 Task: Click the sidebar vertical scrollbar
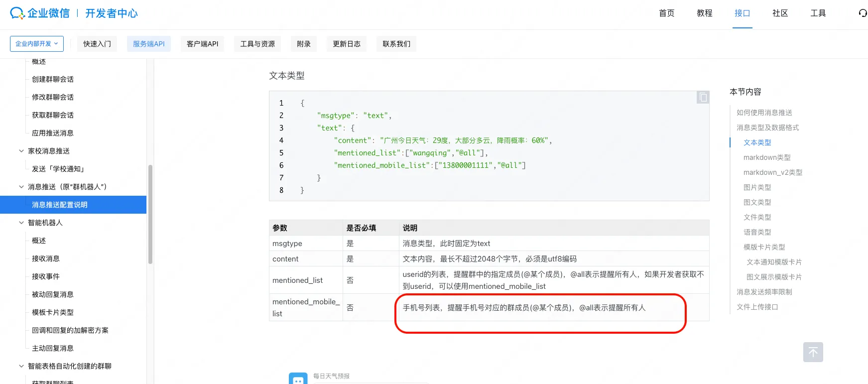(x=150, y=214)
